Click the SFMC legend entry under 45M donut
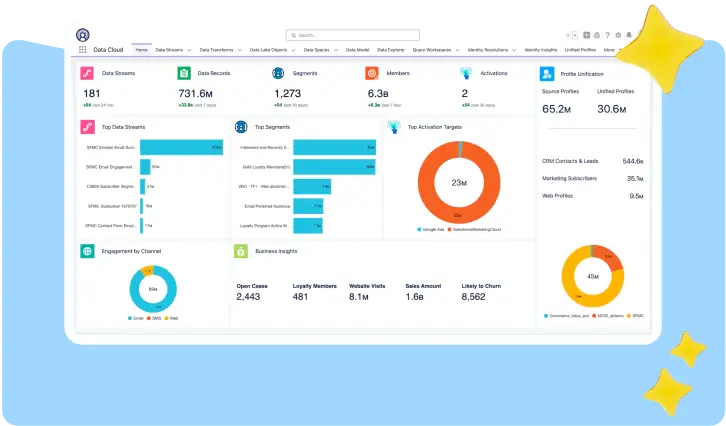Screen dimensions: 726x426 635,316
